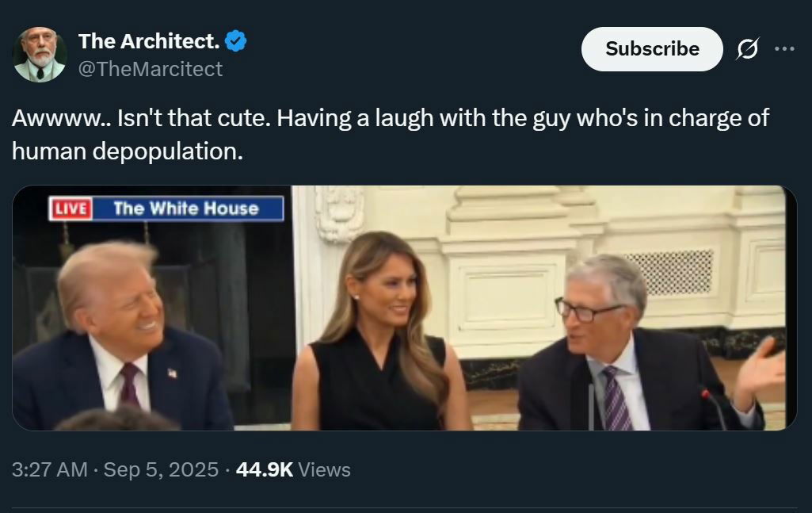The width and height of the screenshot is (812, 513).
Task: Click the Grok icon beside Subscribe
Action: [746, 49]
